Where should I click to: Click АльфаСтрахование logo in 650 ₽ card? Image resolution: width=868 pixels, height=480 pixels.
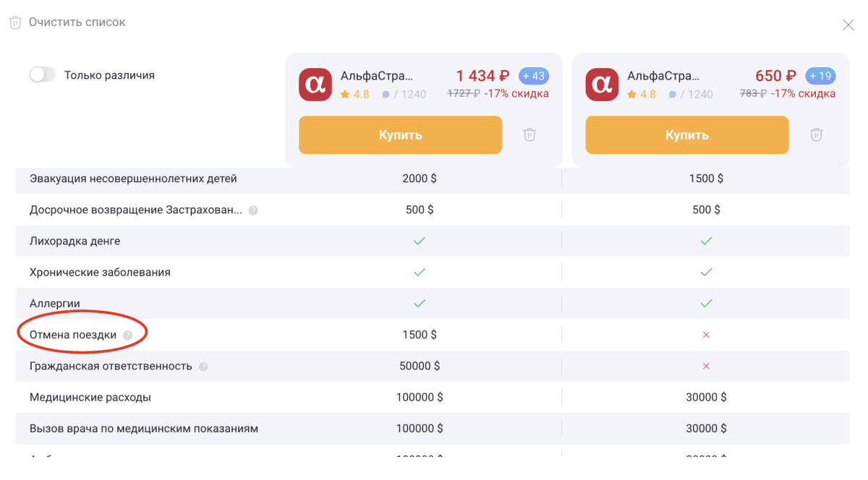click(602, 85)
